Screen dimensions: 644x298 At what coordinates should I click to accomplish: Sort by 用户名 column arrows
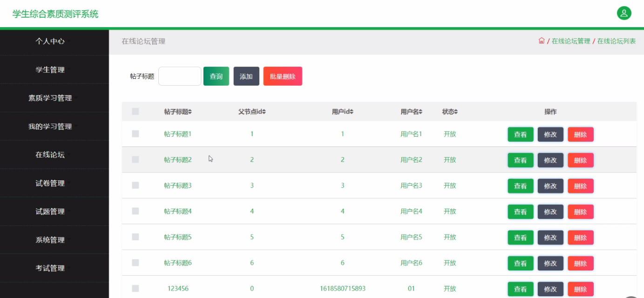[x=420, y=112]
